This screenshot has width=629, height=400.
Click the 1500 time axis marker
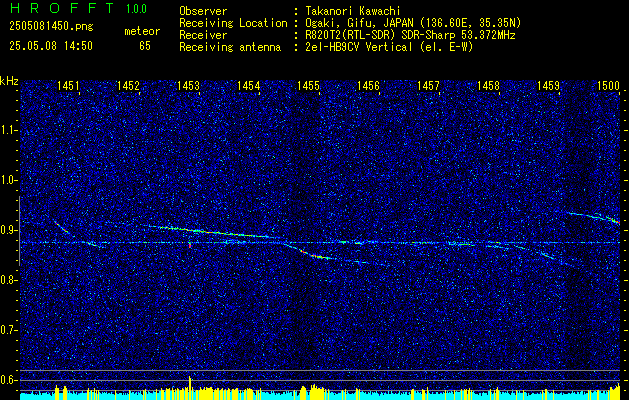(609, 85)
